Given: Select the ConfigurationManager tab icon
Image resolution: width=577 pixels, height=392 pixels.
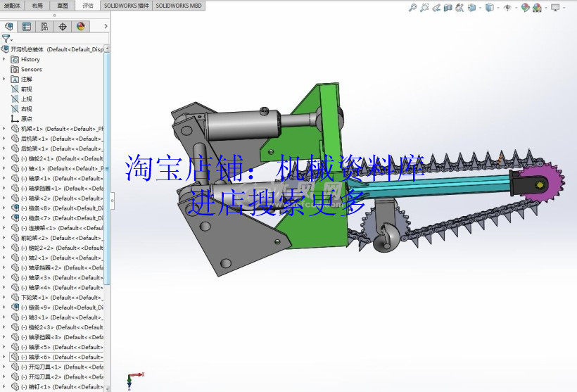Looking at the screenshot, I should pos(44,27).
